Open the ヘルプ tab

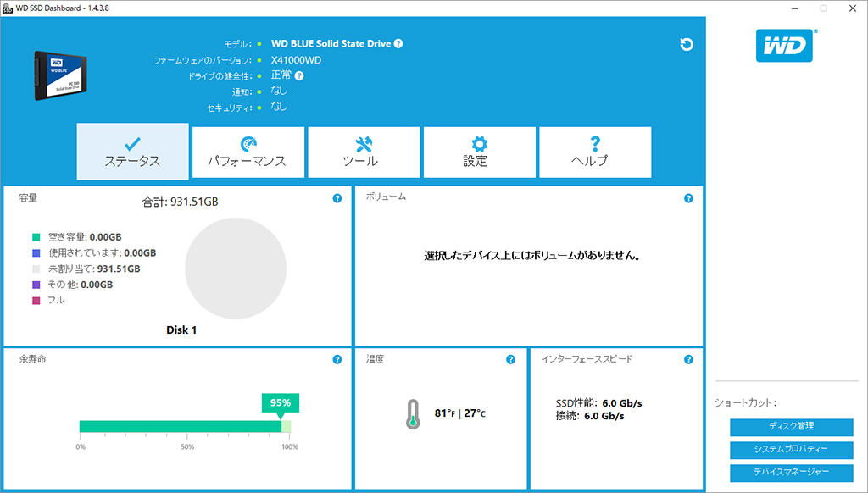tap(595, 152)
